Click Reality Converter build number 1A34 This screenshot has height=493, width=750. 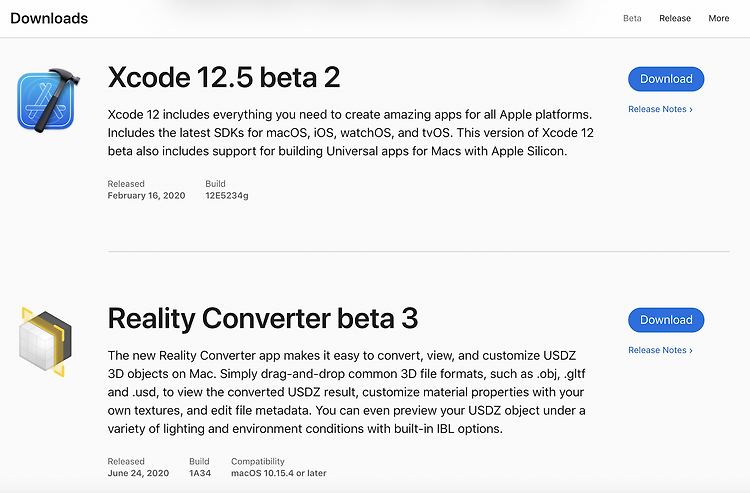pyautogui.click(x=200, y=473)
